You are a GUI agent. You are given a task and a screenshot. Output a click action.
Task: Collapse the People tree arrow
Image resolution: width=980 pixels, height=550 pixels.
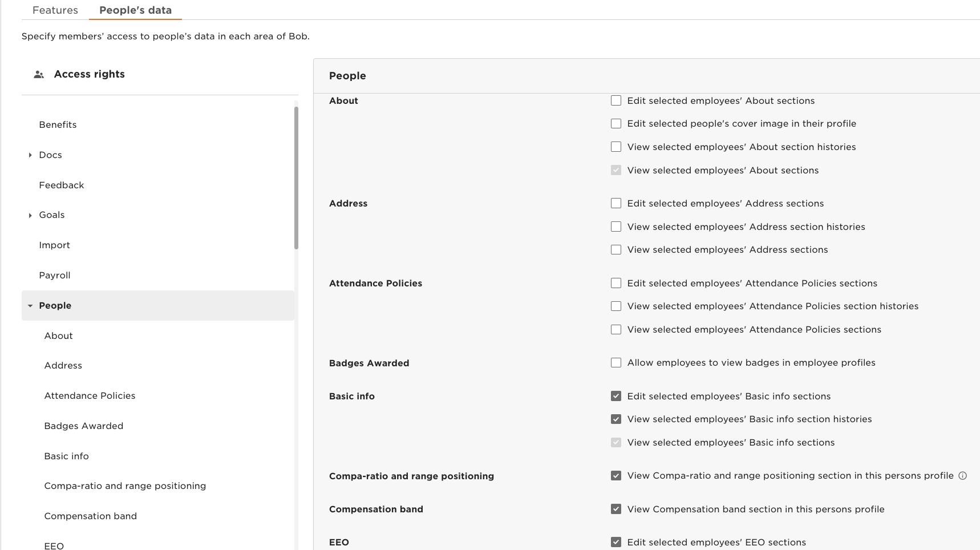[30, 306]
